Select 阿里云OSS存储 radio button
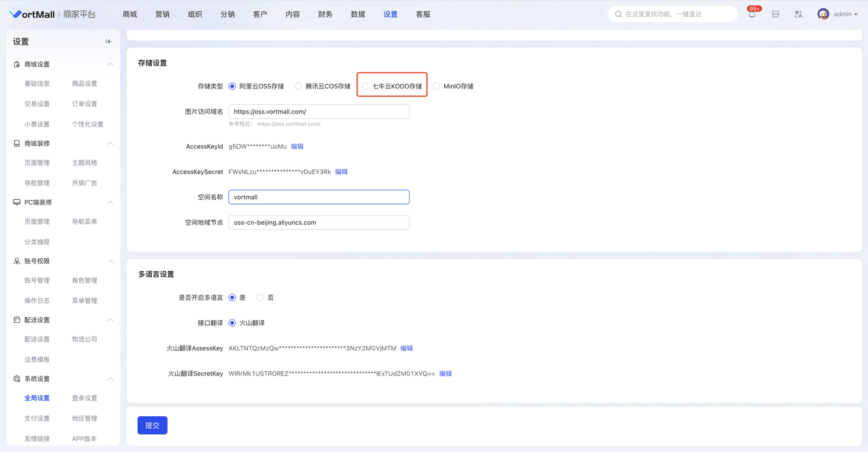Image resolution: width=868 pixels, height=452 pixels. 232,86
